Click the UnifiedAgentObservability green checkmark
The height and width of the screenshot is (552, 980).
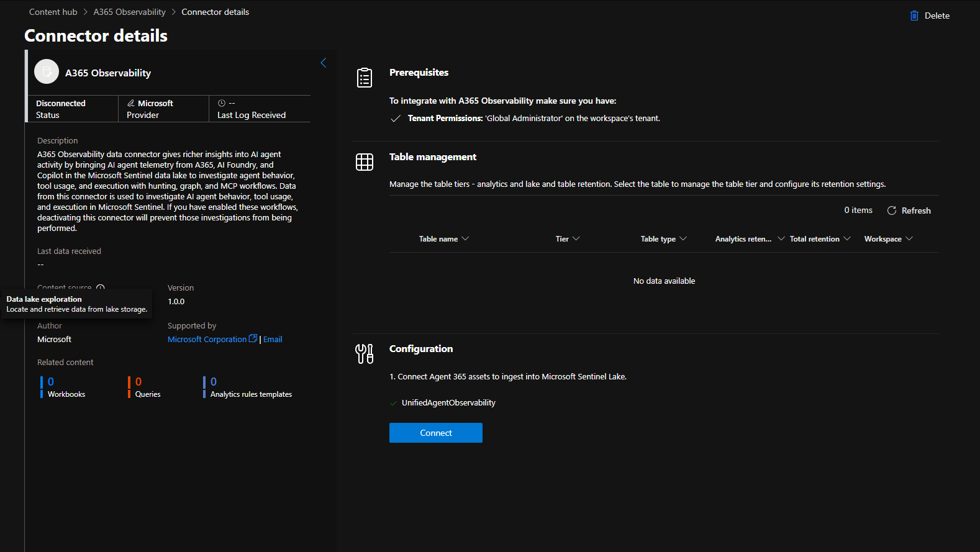(x=393, y=403)
